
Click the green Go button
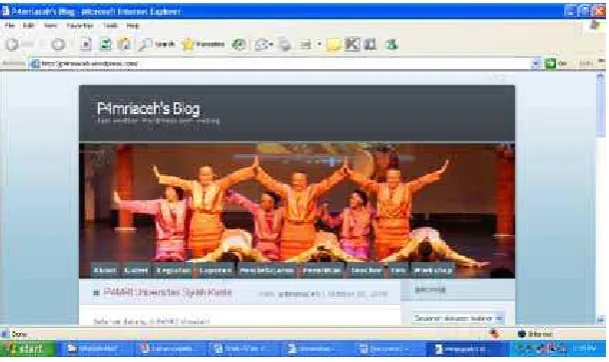point(556,63)
